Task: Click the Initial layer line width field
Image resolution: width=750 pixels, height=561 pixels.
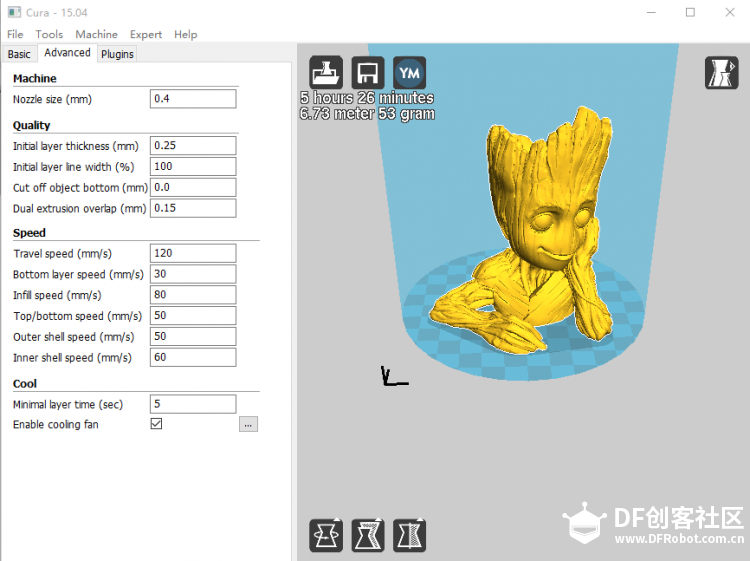Action: 193,166
